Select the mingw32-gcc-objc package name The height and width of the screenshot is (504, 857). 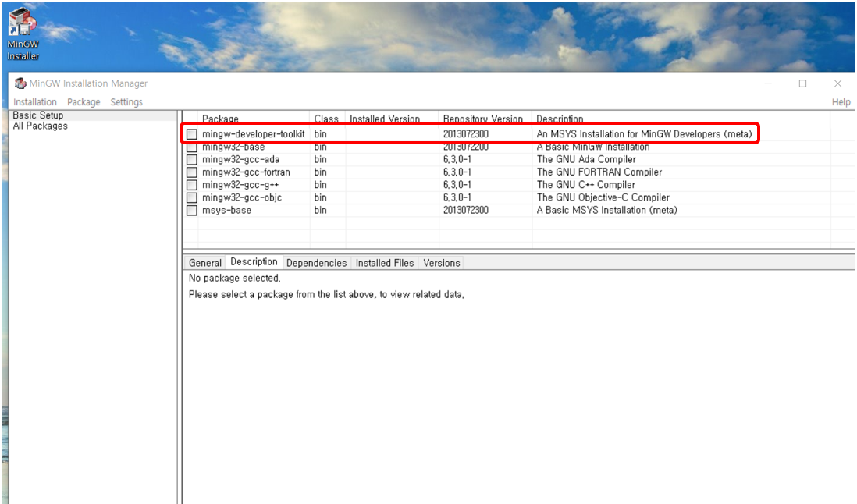[x=242, y=197]
